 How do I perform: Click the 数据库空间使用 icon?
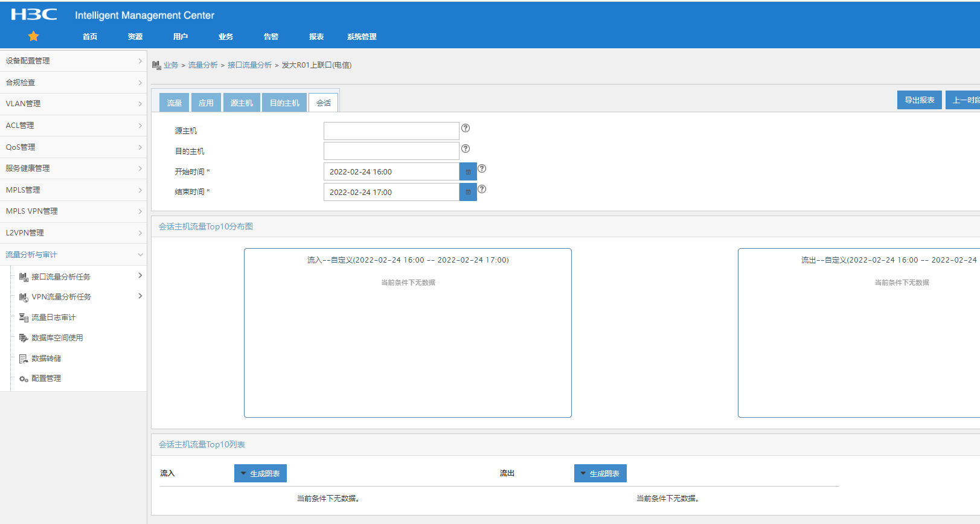[24, 338]
